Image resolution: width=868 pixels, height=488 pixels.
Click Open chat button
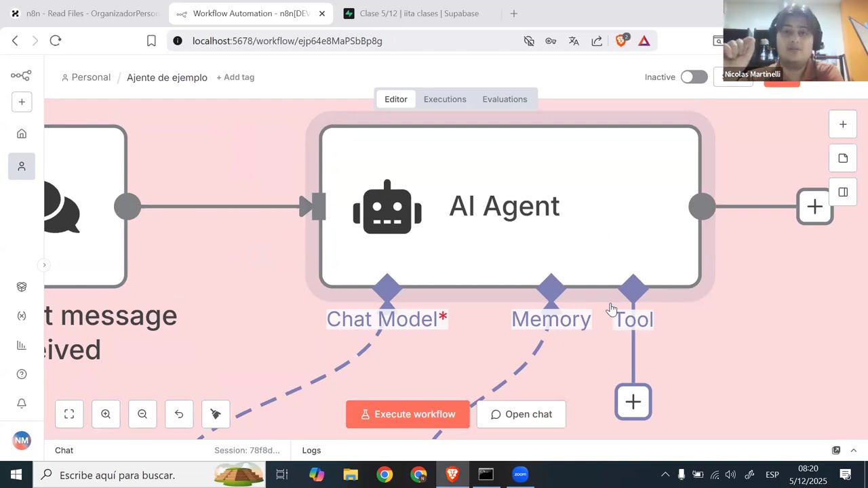coord(521,414)
